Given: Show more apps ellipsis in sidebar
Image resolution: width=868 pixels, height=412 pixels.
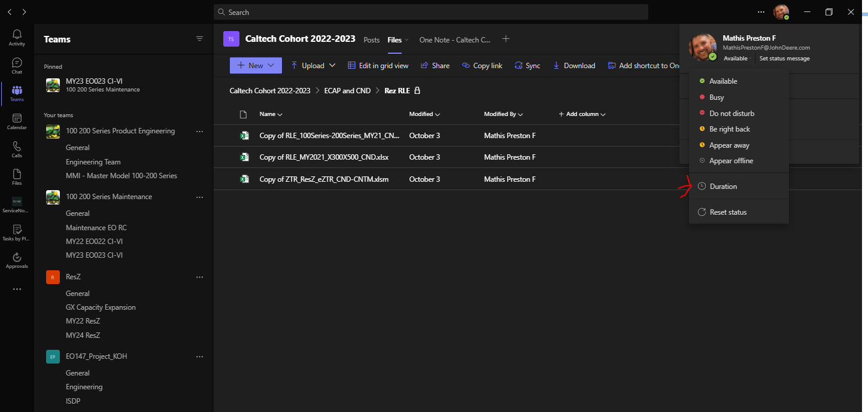Looking at the screenshot, I should (17, 289).
